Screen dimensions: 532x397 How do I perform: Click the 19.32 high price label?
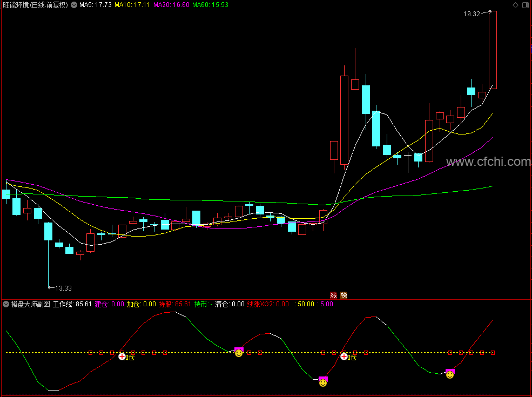(472, 14)
